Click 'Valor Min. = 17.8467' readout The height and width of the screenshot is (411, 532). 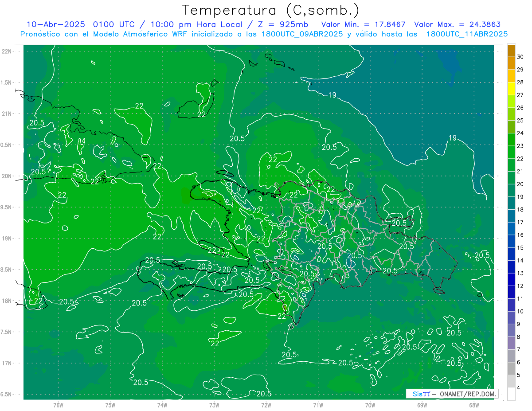point(364,24)
